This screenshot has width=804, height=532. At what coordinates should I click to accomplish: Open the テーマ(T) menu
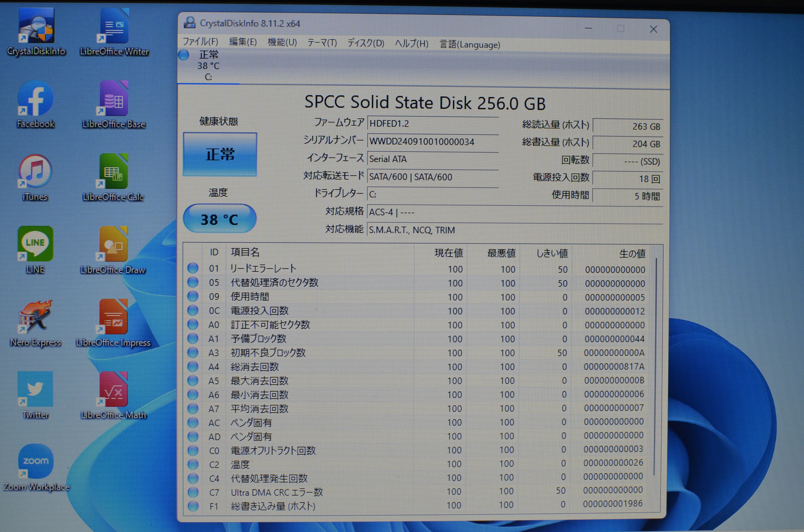point(322,43)
